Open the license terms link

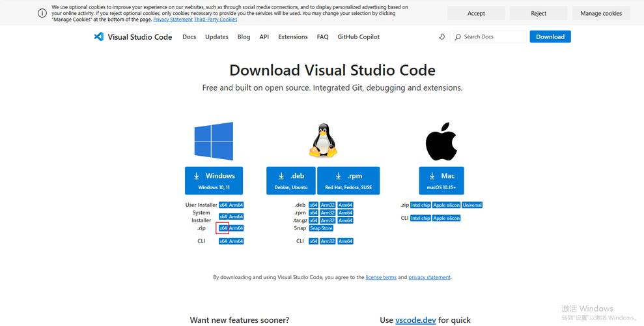tap(381, 278)
